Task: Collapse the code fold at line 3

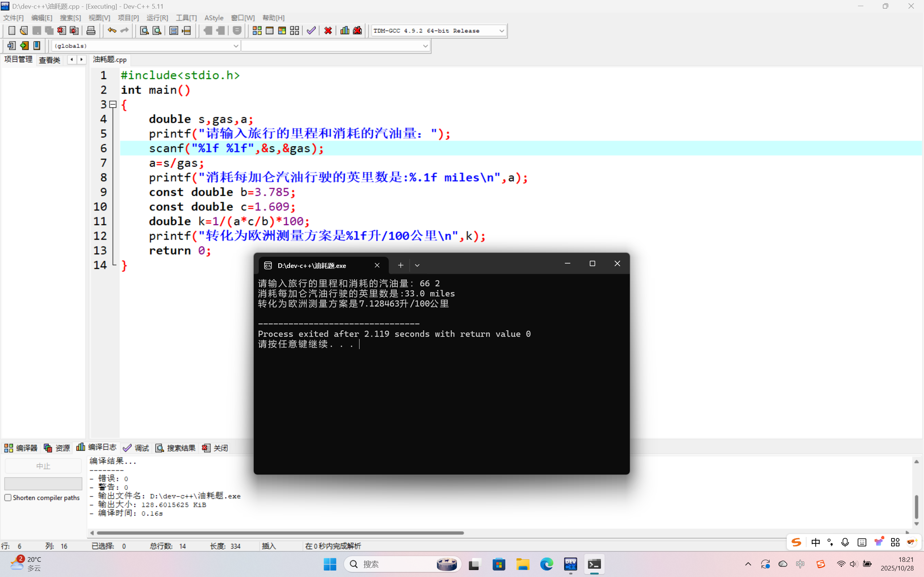Action: [x=113, y=104]
